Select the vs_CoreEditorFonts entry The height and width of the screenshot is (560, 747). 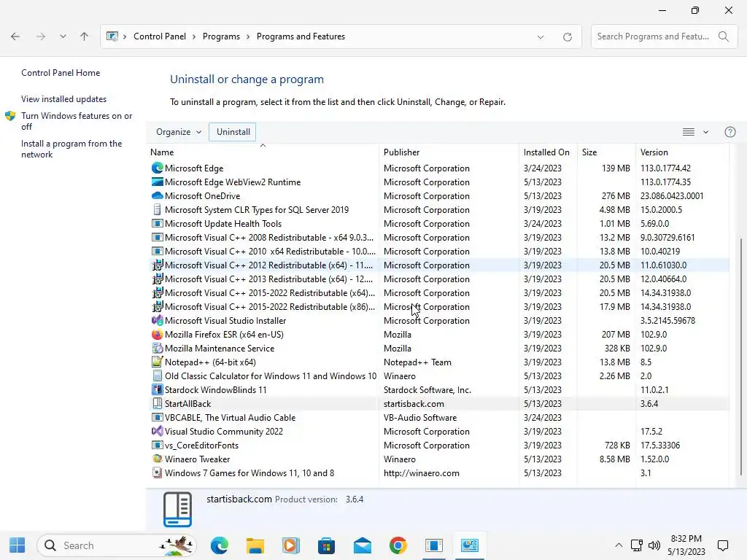click(x=438, y=446)
